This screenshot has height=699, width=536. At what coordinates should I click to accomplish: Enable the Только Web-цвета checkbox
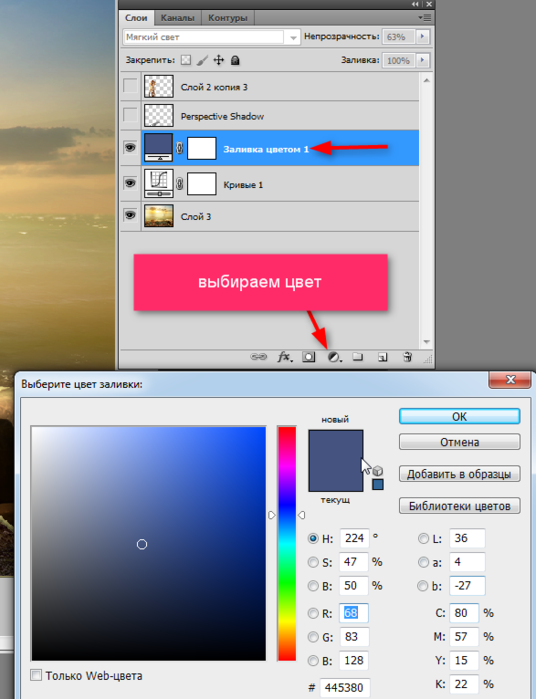(36, 675)
